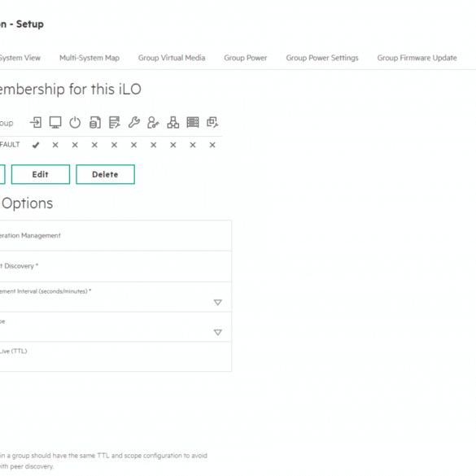Click the Delete button

pyautogui.click(x=105, y=174)
